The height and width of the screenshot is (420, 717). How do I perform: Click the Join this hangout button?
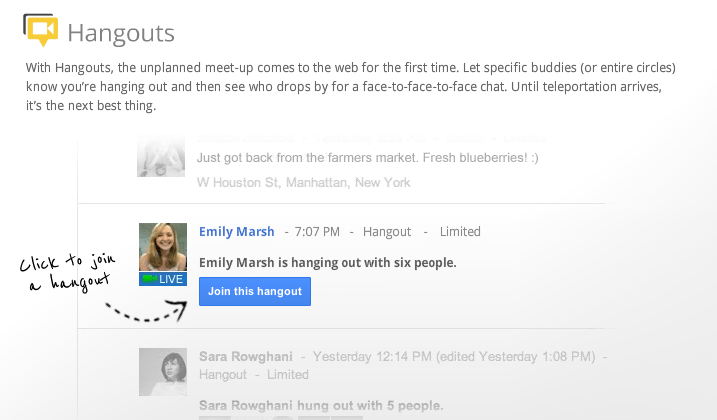(x=255, y=291)
